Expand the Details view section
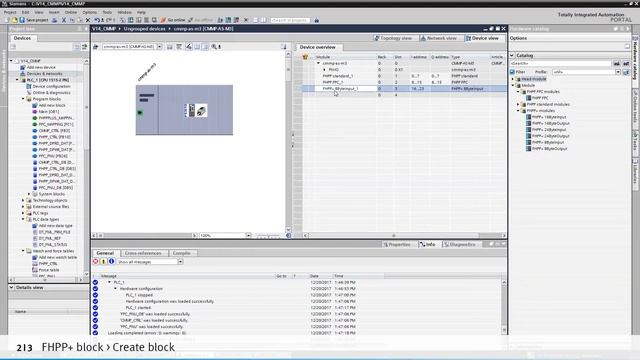Image resolution: width=640 pixels, height=360 pixels. tap(11, 287)
